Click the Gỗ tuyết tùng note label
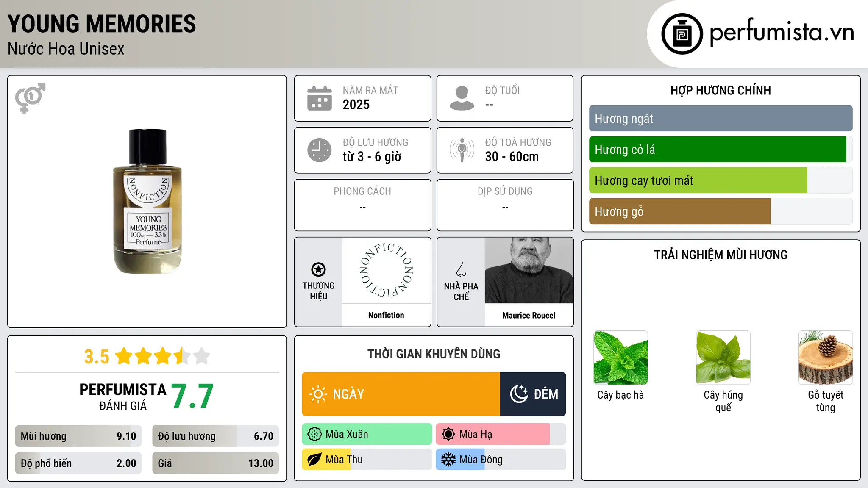The image size is (868, 488). point(826,401)
